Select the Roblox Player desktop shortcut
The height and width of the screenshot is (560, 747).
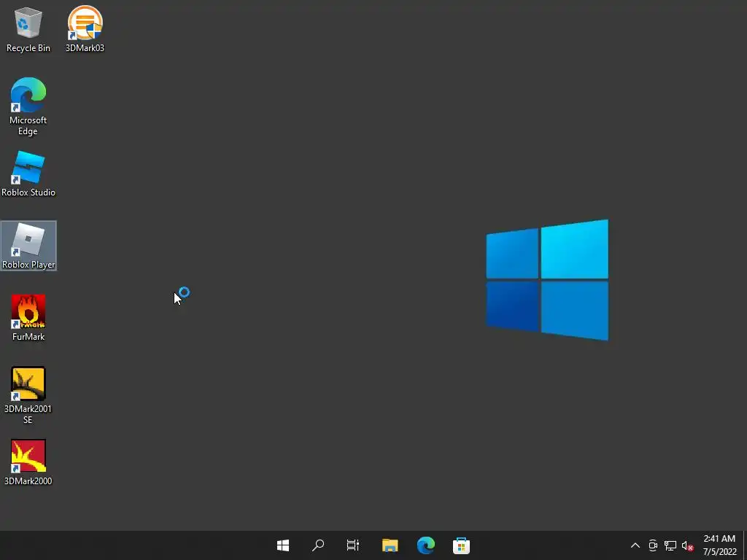(x=28, y=246)
